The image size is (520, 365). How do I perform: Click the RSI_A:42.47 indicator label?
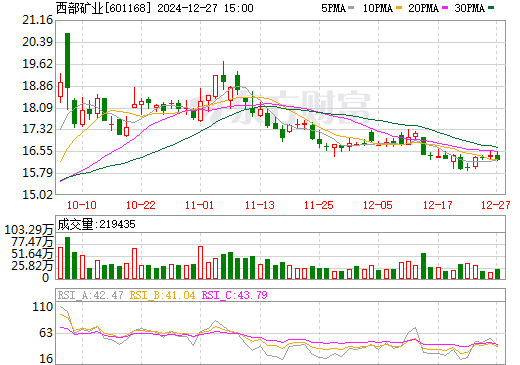[91, 295]
